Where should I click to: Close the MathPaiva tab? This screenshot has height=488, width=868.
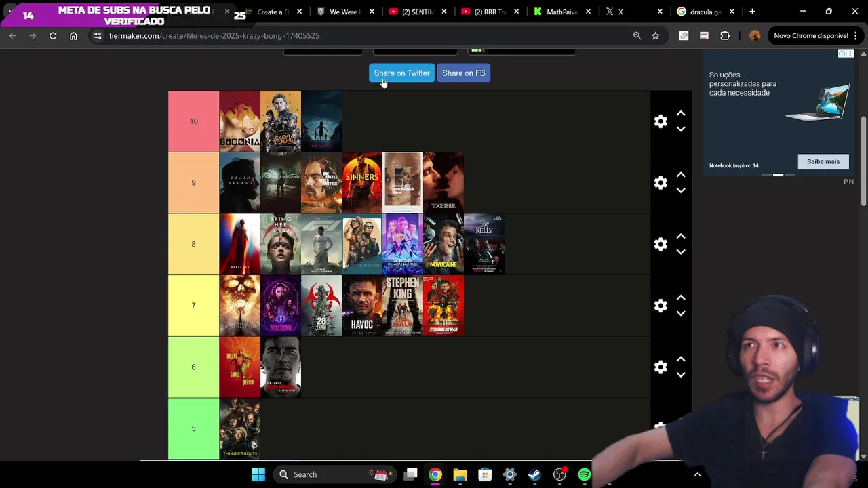(x=588, y=12)
